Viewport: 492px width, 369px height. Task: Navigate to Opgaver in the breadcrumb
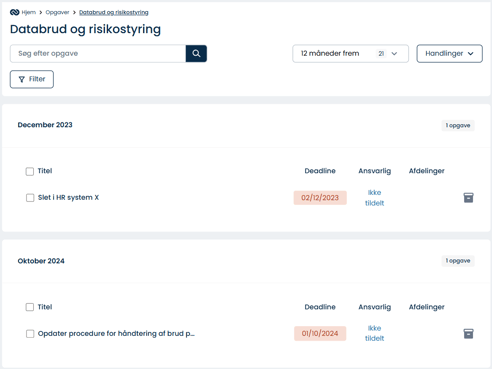click(x=57, y=12)
